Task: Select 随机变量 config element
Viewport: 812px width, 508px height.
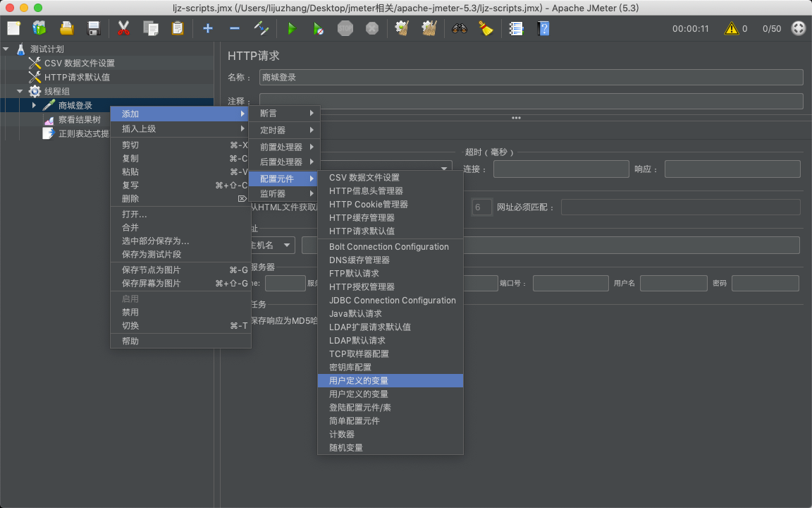Action: (x=390, y=448)
